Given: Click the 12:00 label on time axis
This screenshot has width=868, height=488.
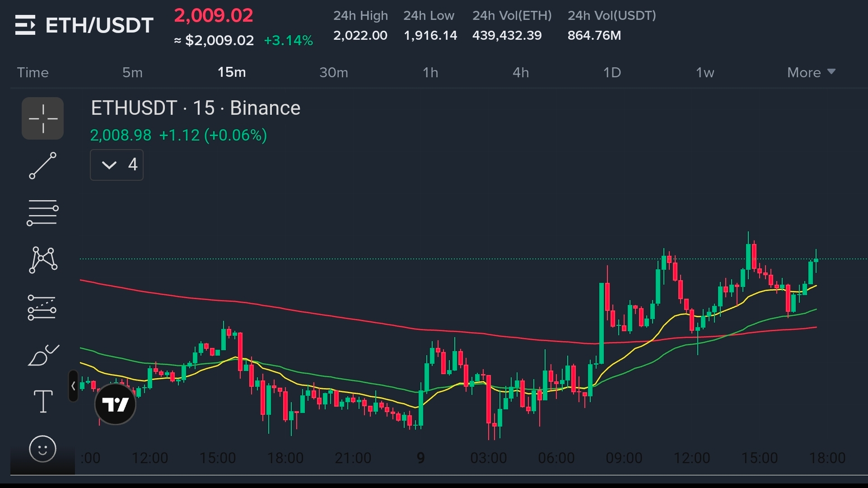Looking at the screenshot, I should coord(149,458).
